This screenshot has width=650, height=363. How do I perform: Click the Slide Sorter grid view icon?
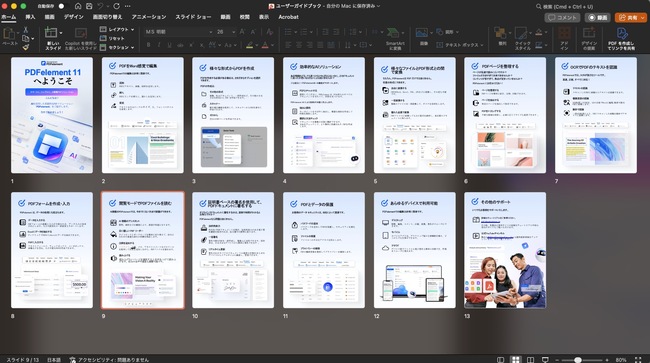pos(515,360)
